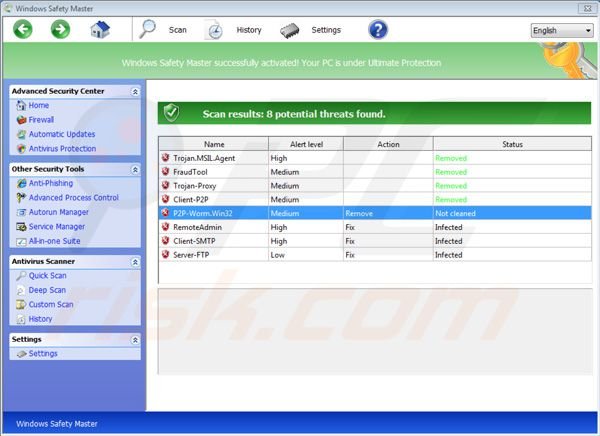The image size is (600, 436).
Task: Click threat icon beside Server-FTP
Action: point(165,255)
